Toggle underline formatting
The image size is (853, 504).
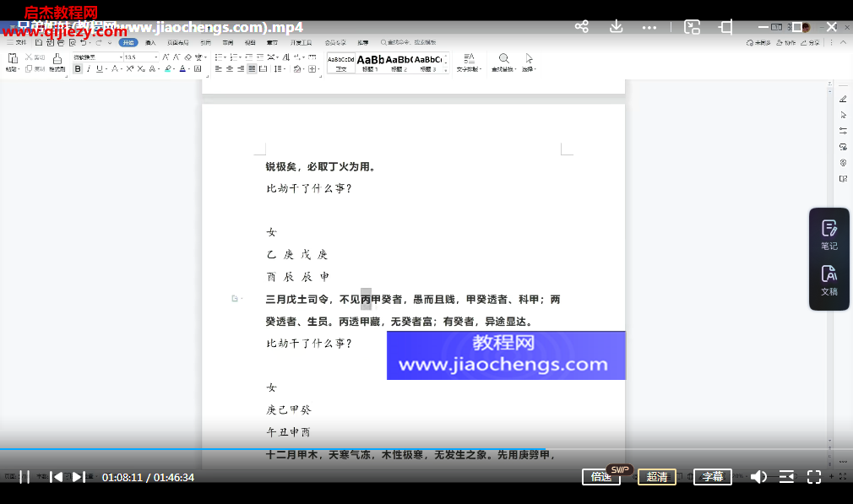(x=99, y=69)
